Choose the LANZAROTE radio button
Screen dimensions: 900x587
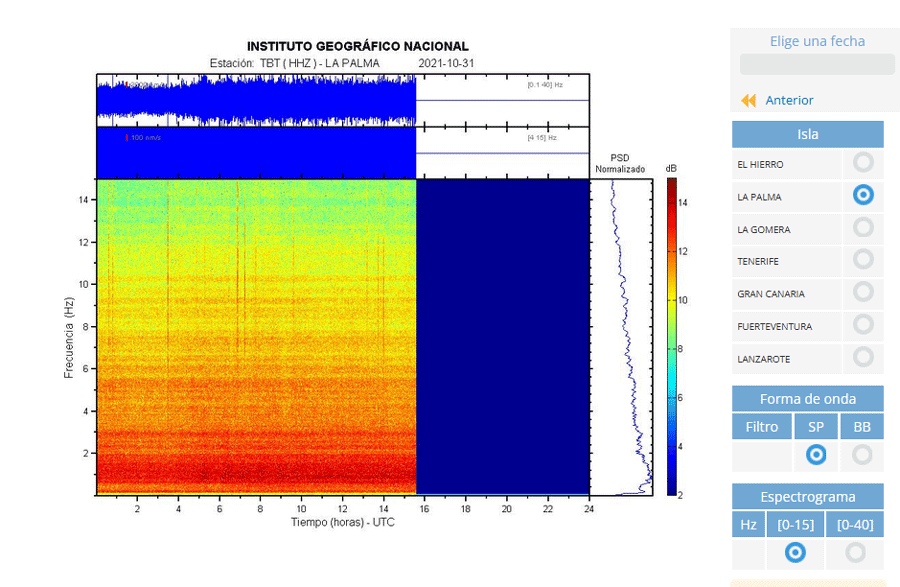click(x=863, y=357)
